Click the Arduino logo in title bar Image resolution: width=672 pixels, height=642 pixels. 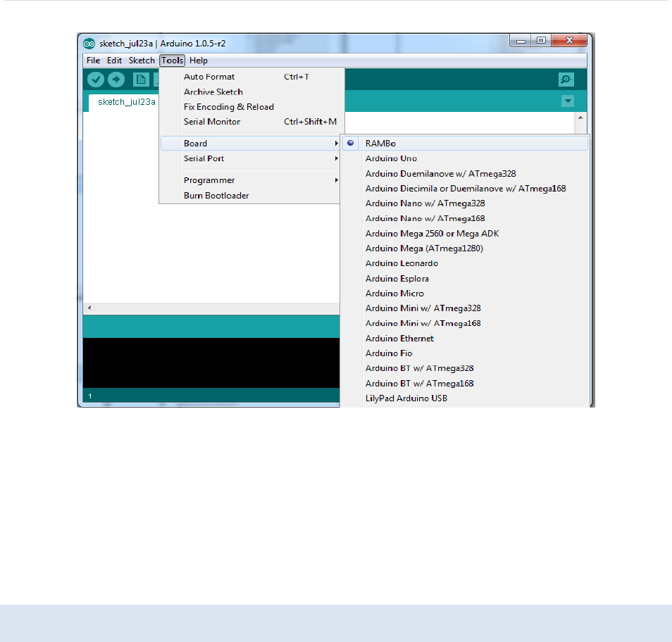[x=89, y=44]
